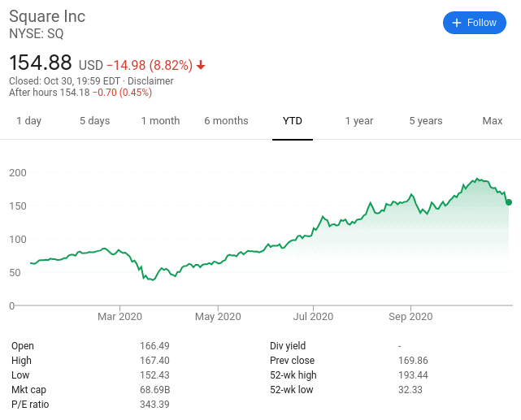
Task: Click the P/E ratio value 343.39
Action: tap(154, 404)
